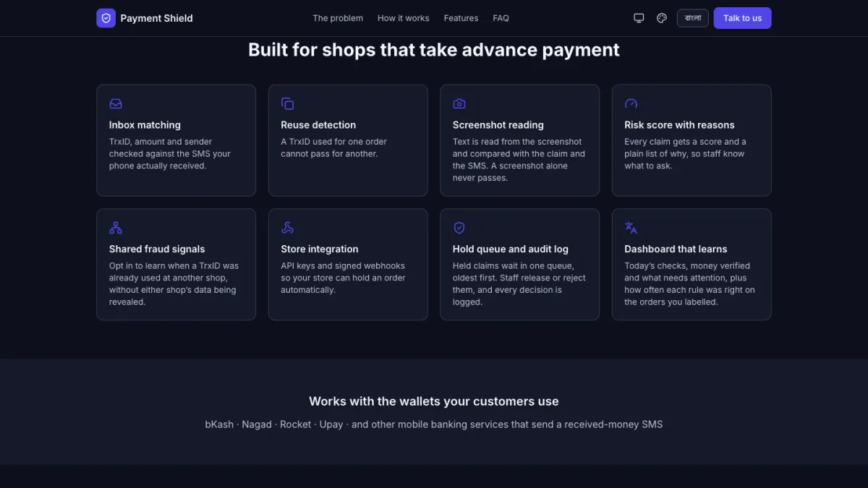Screen dimensions: 868x488
Task: Select the Risk score with reasons title
Action: 679,125
